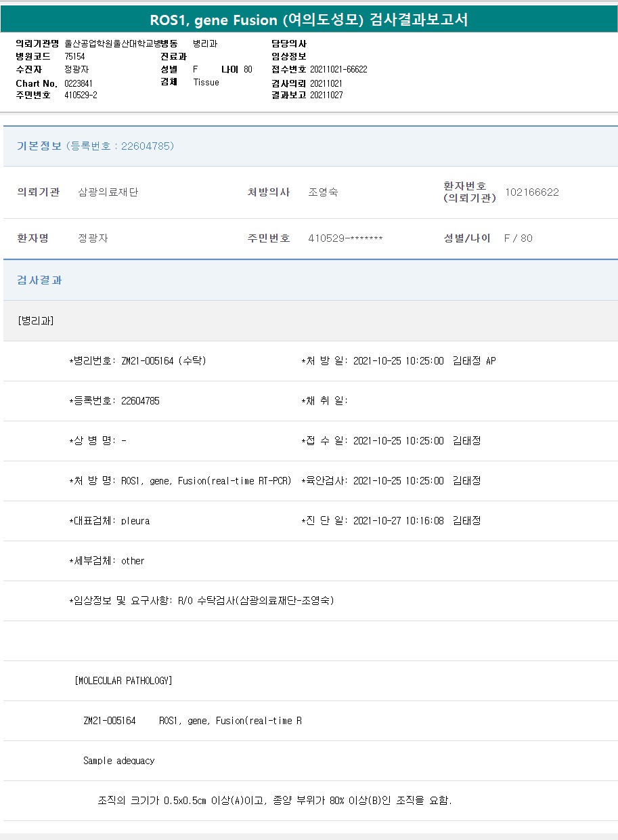Image resolution: width=618 pixels, height=840 pixels.
Task: Select the 검사결과 section header
Action: click(x=39, y=280)
